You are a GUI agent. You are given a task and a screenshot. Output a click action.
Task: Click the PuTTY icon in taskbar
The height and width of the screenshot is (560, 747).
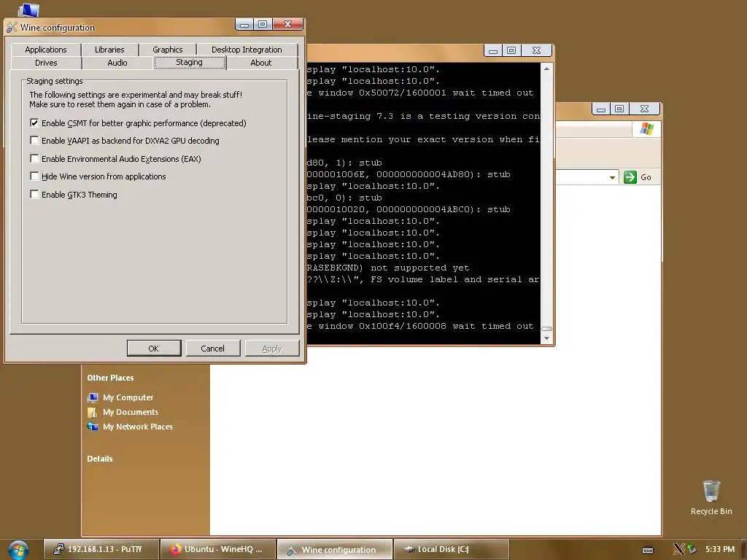(x=58, y=550)
